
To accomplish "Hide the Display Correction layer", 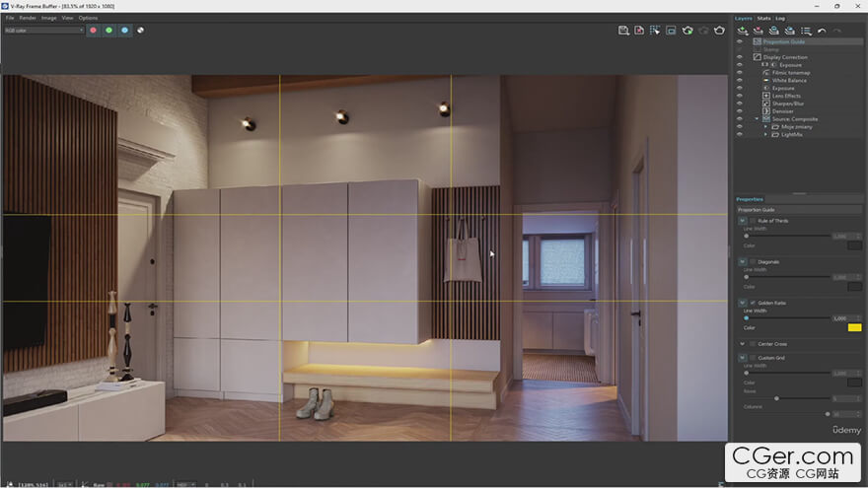I will pos(740,57).
